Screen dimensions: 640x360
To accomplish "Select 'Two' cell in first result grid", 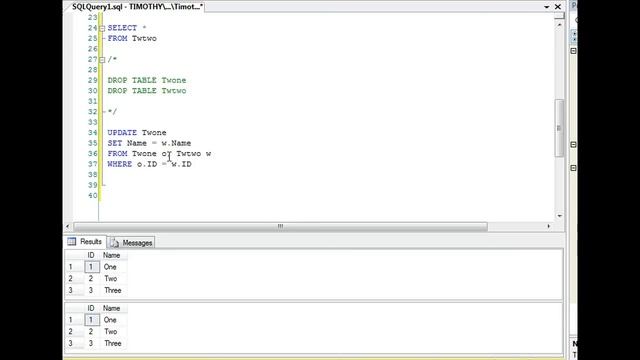I will [111, 279].
